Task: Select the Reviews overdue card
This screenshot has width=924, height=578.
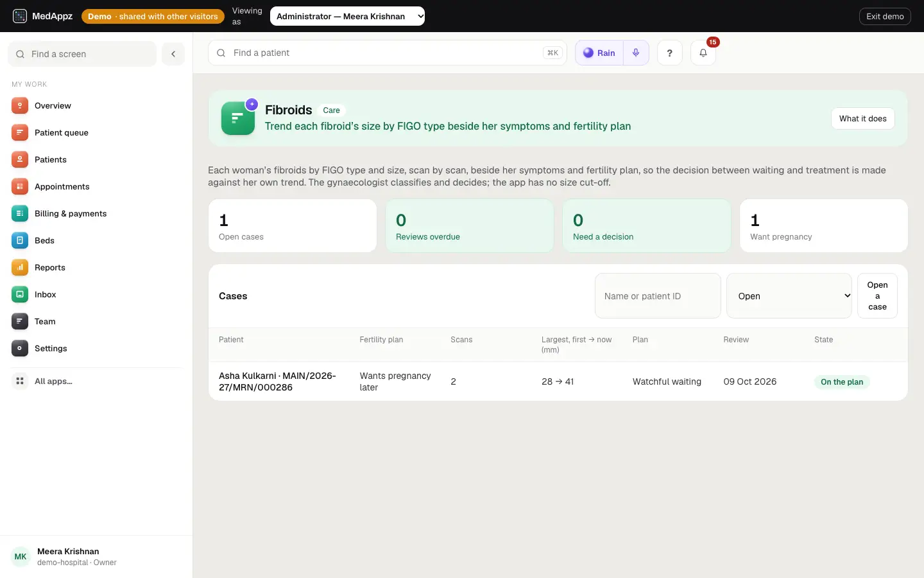Action: coord(470,225)
